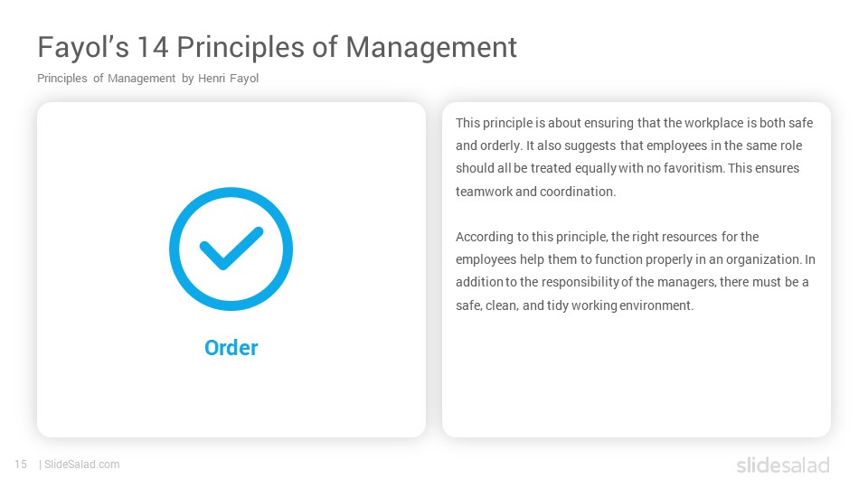Click the paragraph starting 'According to this principle'
This screenshot has width=868, height=488.
[x=636, y=271]
